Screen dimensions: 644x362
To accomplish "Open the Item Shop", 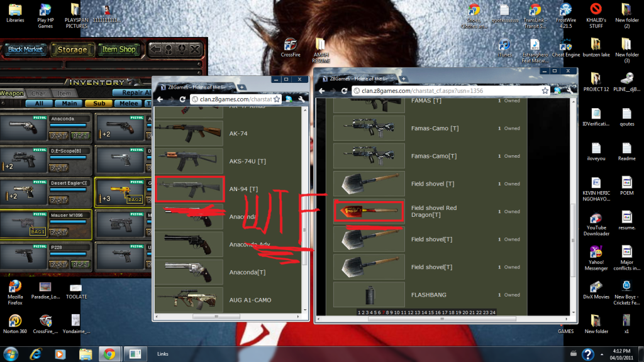I will (119, 49).
